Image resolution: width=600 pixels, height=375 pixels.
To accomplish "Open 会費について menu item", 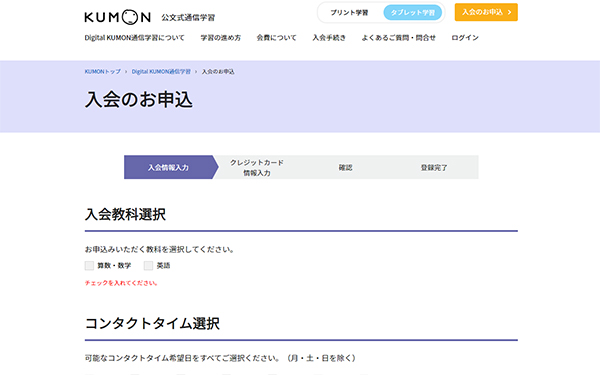I will (x=276, y=38).
